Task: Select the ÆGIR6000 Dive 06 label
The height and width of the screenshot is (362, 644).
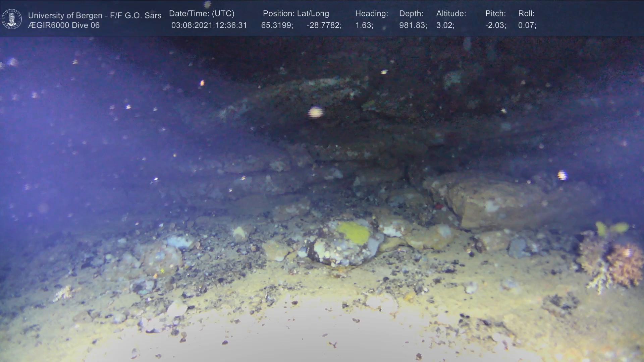Action: [x=64, y=25]
